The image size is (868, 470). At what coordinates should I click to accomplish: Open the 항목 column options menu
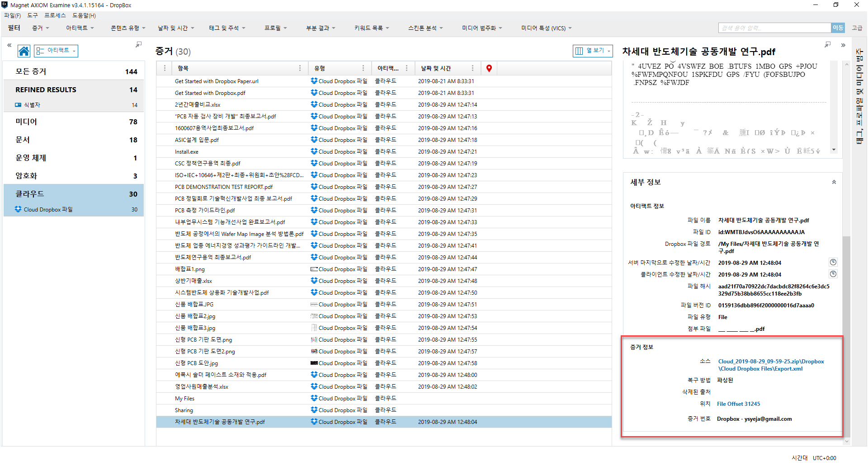[x=300, y=68]
